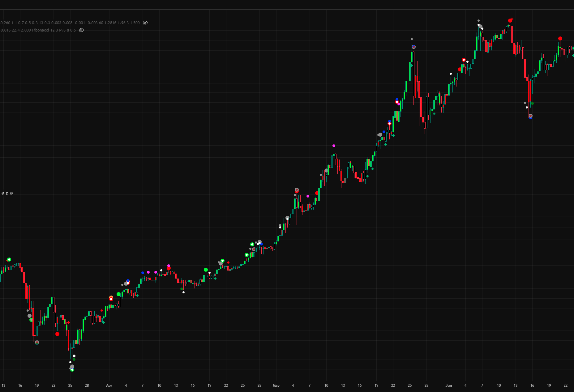Screen dimensions: 574x392
Task: Click the first ∅ symbol at left edge
Action: (x=3, y=193)
